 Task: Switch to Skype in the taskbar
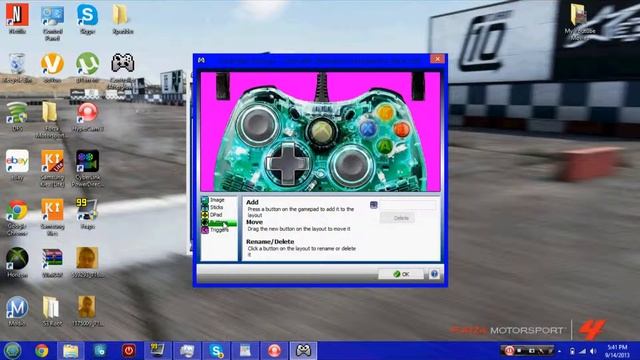(x=216, y=351)
